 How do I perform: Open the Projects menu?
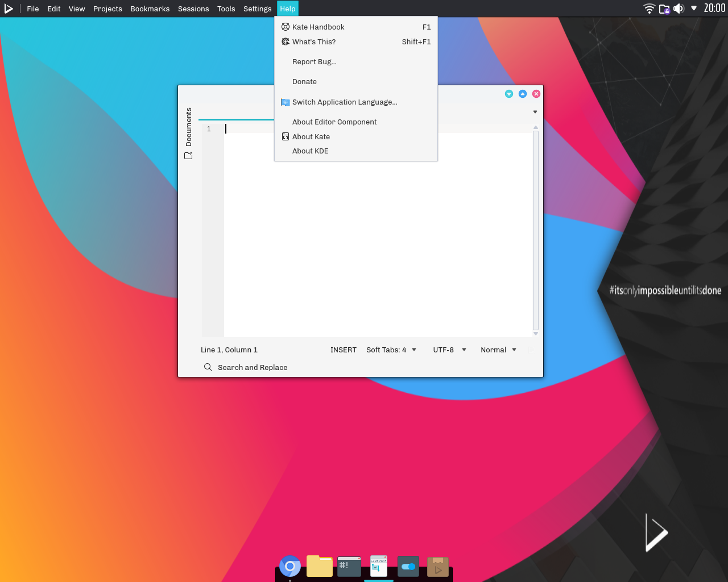click(x=107, y=9)
